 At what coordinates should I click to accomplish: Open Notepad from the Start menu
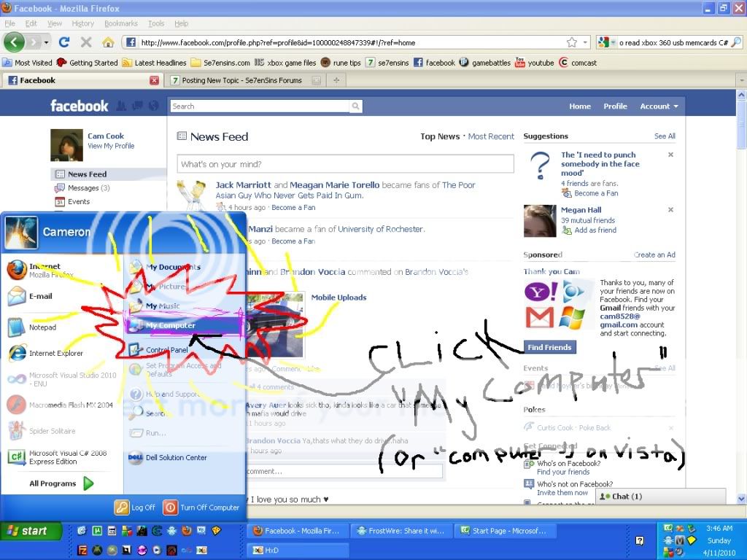(x=42, y=327)
